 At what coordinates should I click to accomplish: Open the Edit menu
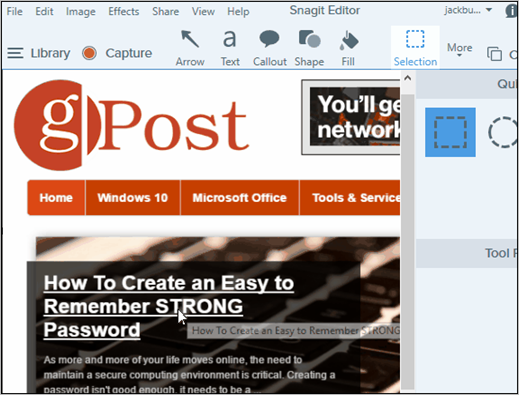[44, 11]
